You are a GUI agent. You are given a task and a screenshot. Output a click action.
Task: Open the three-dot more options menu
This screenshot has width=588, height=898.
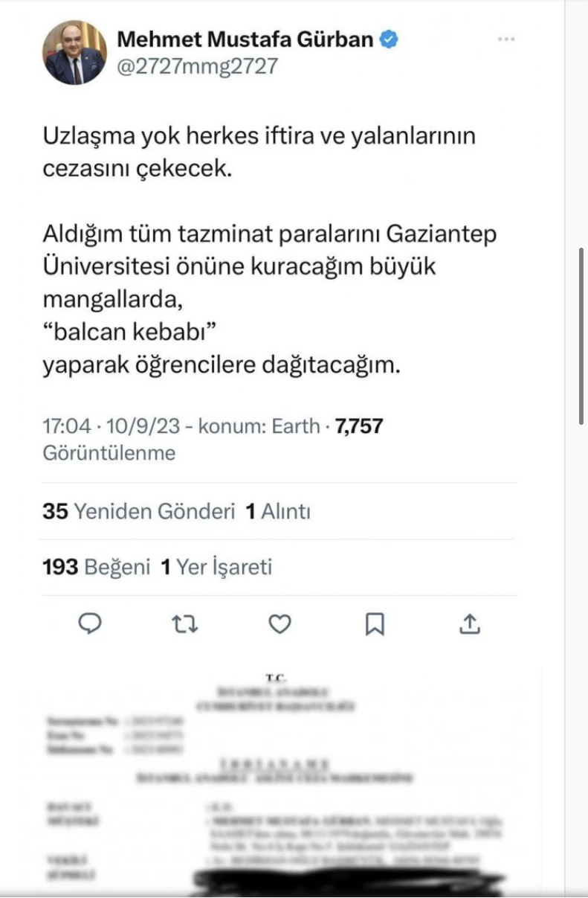tap(506, 39)
